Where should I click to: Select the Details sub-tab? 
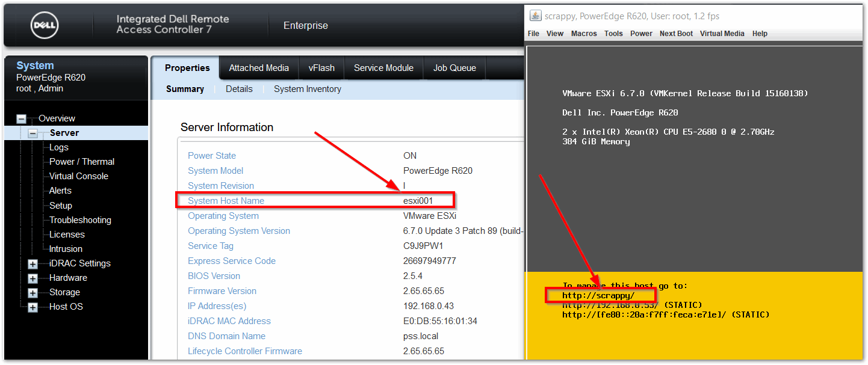[239, 89]
